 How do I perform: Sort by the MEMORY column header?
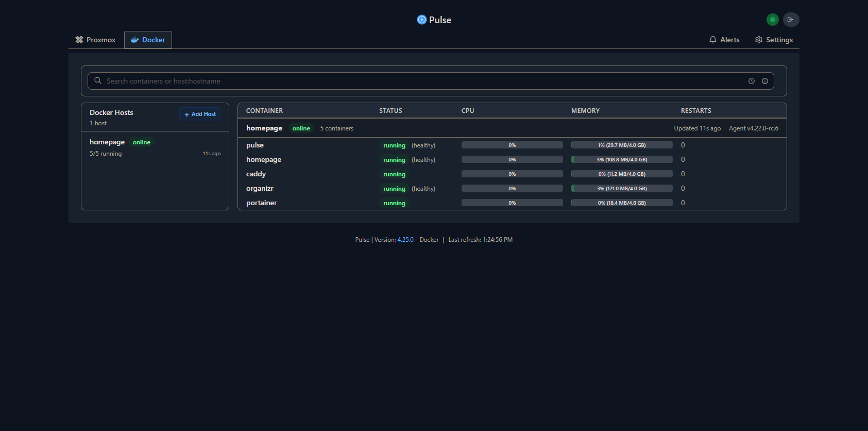tap(585, 111)
